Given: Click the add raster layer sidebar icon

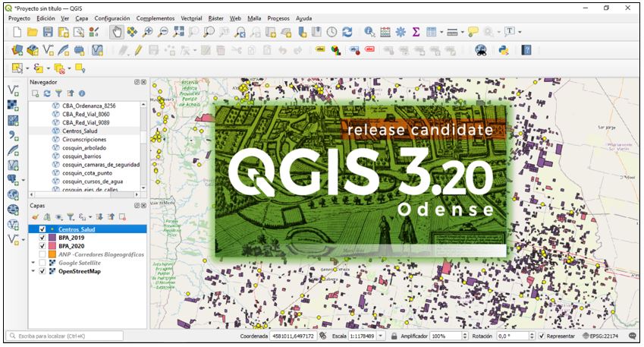Looking at the screenshot, I should [13, 105].
